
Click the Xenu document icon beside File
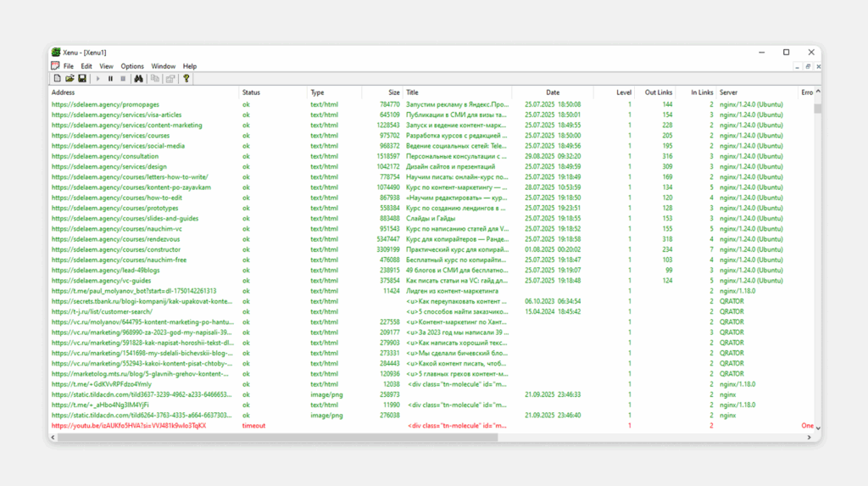click(x=55, y=65)
